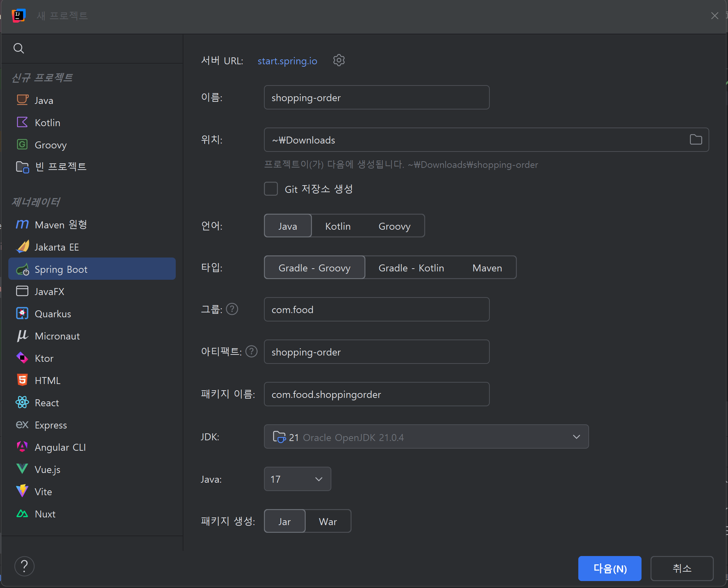
Task: Select Jakarta EE in the generator list
Action: [57, 247]
